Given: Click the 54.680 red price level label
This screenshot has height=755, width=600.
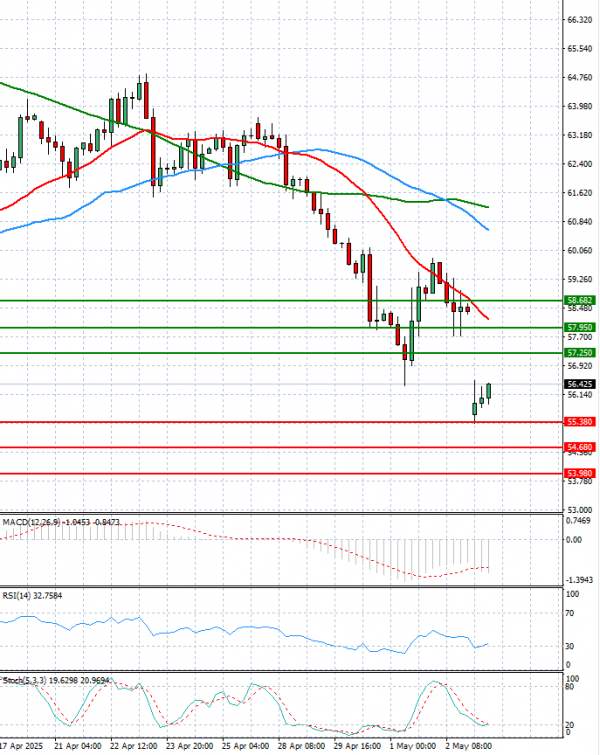Looking at the screenshot, I should point(580,447).
